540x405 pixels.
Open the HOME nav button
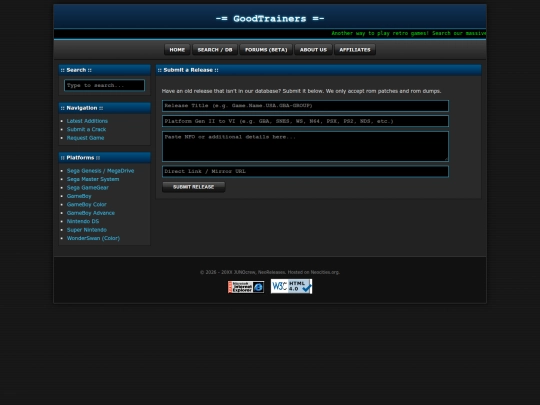click(177, 50)
